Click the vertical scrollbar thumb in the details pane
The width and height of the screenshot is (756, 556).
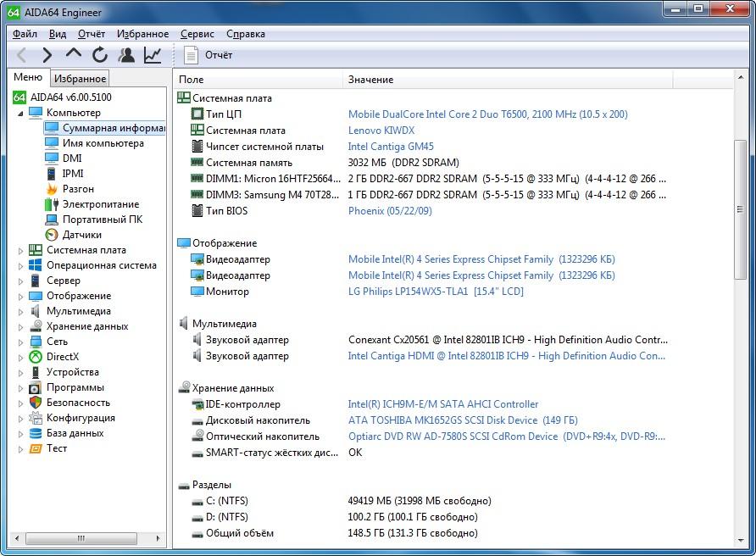[740, 209]
